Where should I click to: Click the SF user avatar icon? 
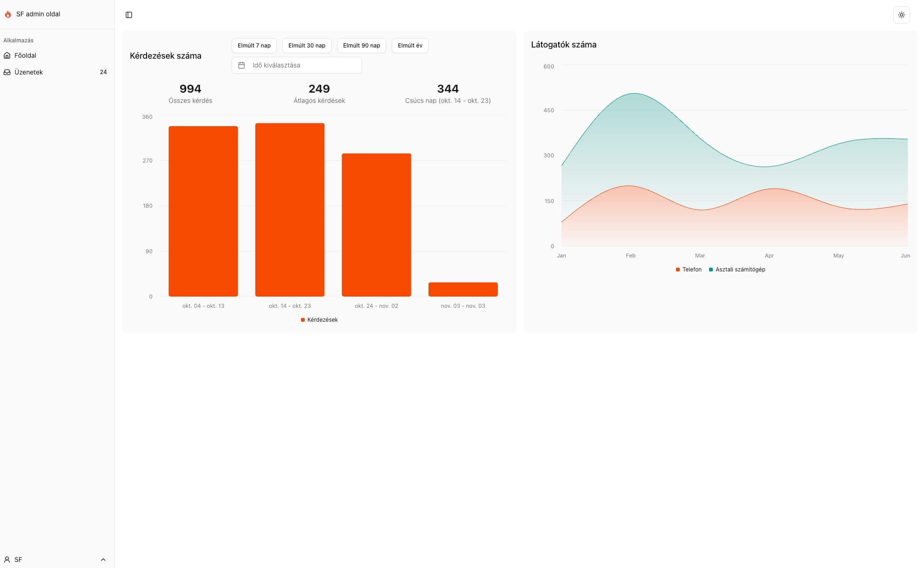click(x=7, y=560)
